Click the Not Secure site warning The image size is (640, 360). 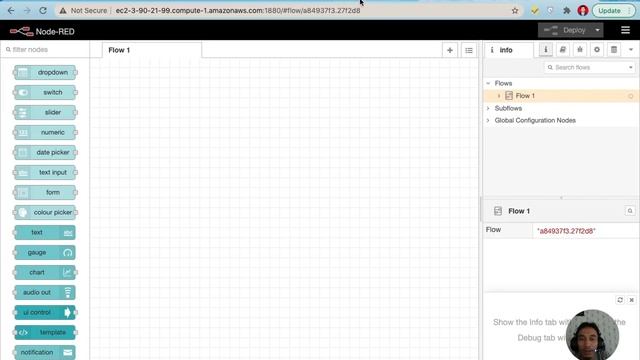click(x=83, y=11)
